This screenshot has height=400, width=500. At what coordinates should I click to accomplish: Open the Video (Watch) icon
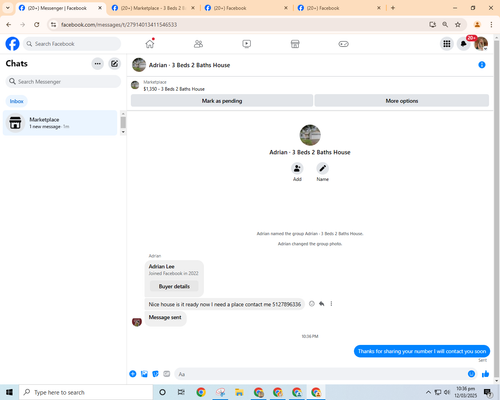pos(247,44)
